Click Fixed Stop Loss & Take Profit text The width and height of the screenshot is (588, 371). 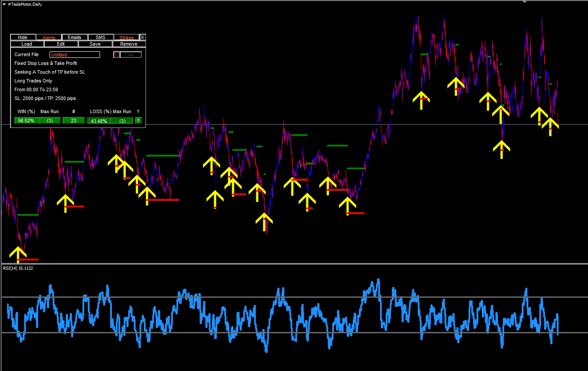pyautogui.click(x=46, y=63)
